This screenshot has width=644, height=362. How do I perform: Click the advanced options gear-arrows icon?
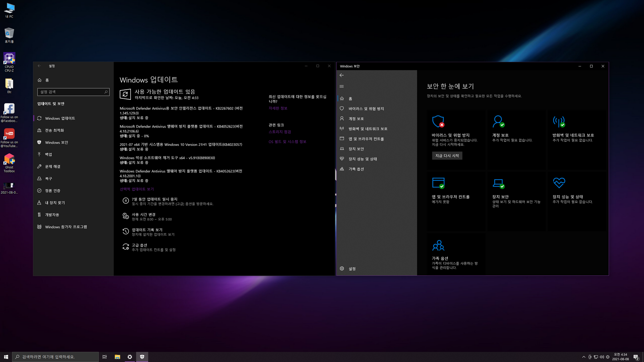coord(126,247)
